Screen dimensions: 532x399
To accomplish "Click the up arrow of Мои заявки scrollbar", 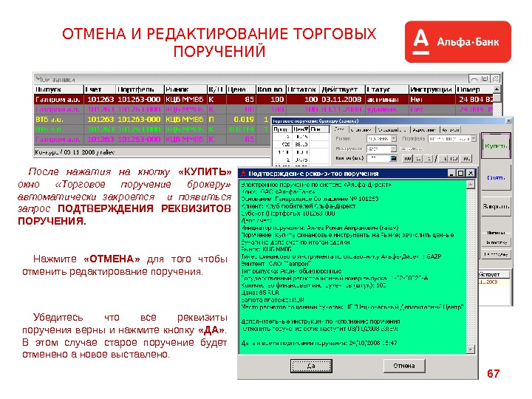I will pyautogui.click(x=497, y=89).
